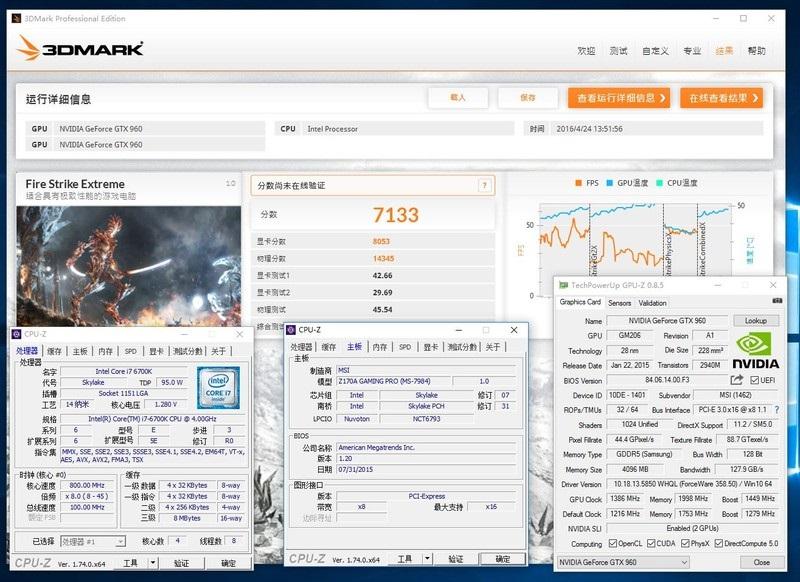The height and width of the screenshot is (582, 800).
Task: Open the 专业 tab in 3DMark
Action: (692, 50)
